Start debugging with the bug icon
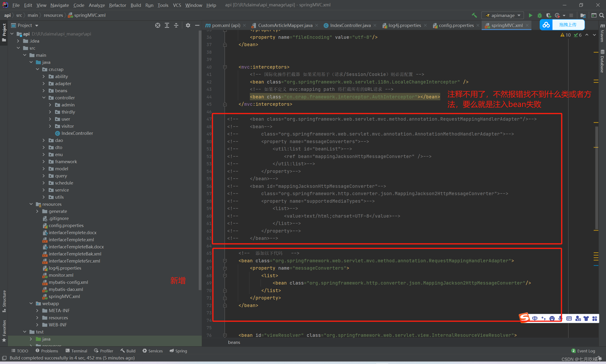Image resolution: width=606 pixels, height=364 pixels. [x=539, y=15]
